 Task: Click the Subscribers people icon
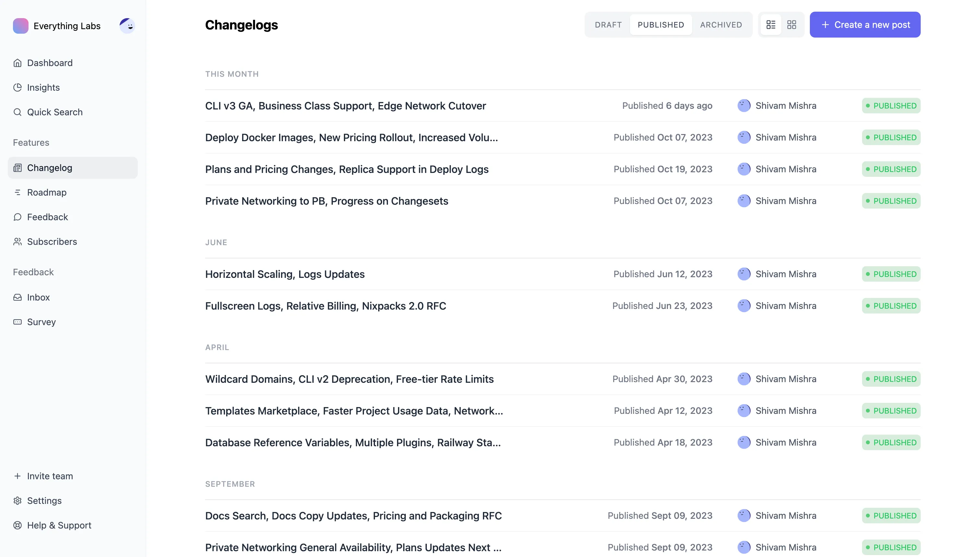click(x=17, y=242)
